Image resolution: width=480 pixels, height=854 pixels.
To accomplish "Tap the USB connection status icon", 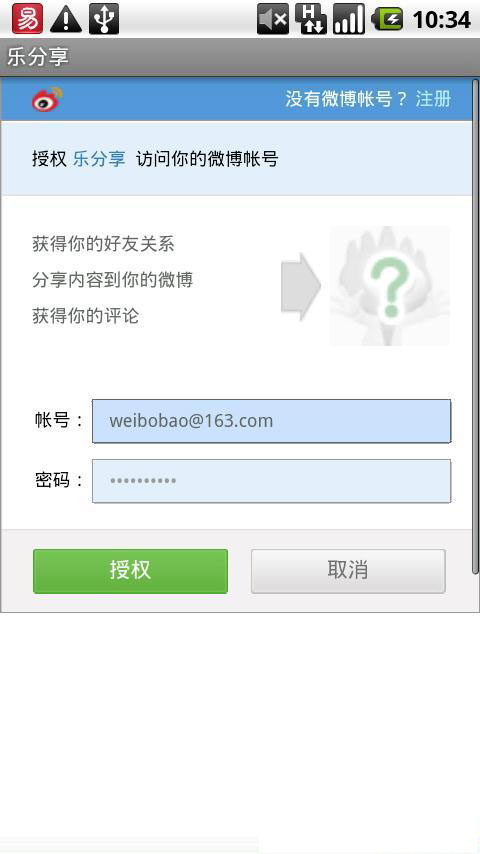I will pos(104,19).
